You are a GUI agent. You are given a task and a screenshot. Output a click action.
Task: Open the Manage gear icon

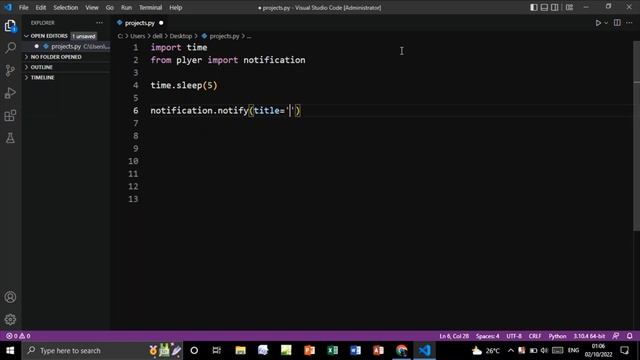click(x=10, y=319)
